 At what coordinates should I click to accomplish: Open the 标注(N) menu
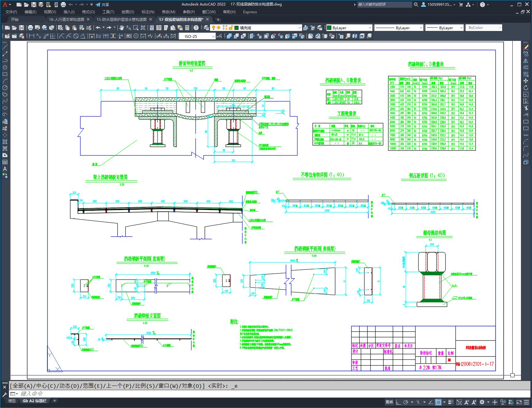[148, 12]
